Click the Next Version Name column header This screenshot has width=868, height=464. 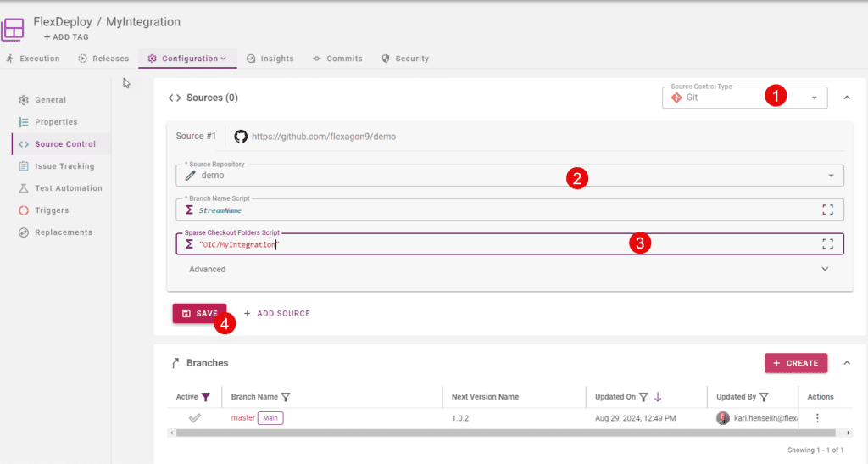pyautogui.click(x=485, y=397)
